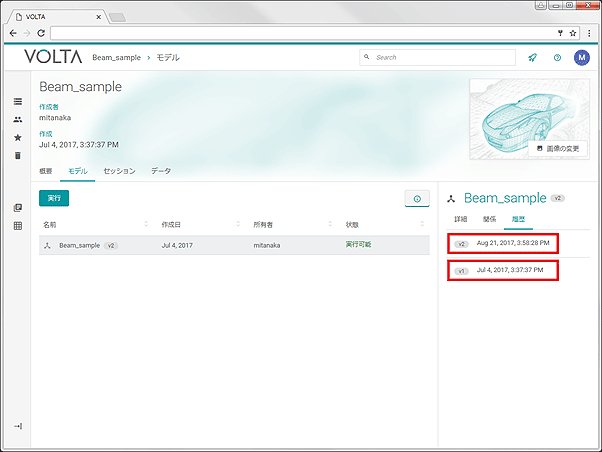Select 履歴 tab in side panel
Screen dimensions: 602x452
point(518,219)
